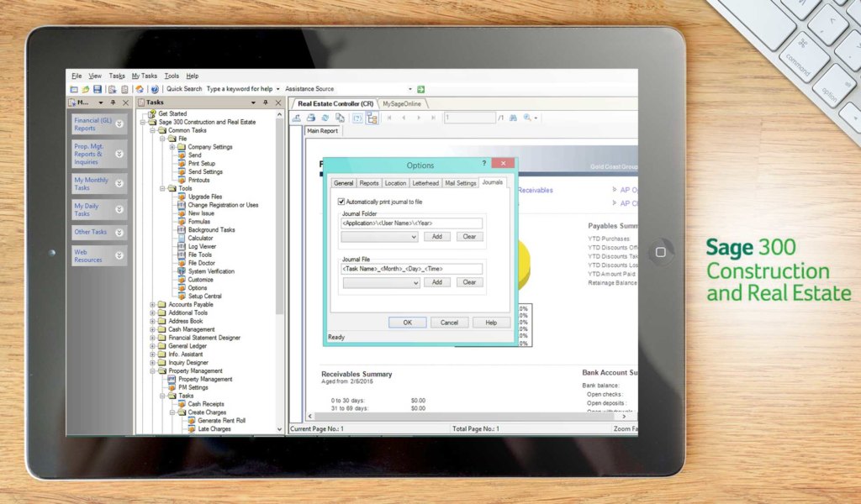861x504 pixels.
Task: Toggle the group tree panel icon
Action: click(373, 118)
